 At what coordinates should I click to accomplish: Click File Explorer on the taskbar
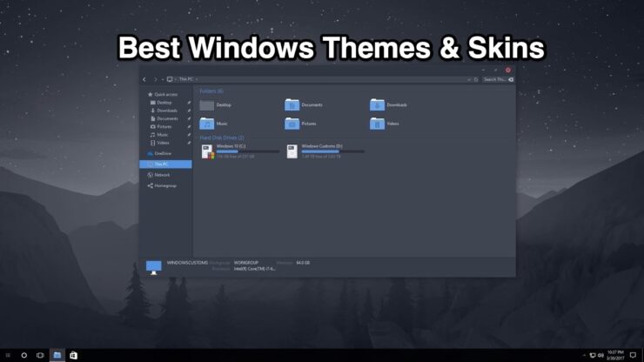[57, 355]
